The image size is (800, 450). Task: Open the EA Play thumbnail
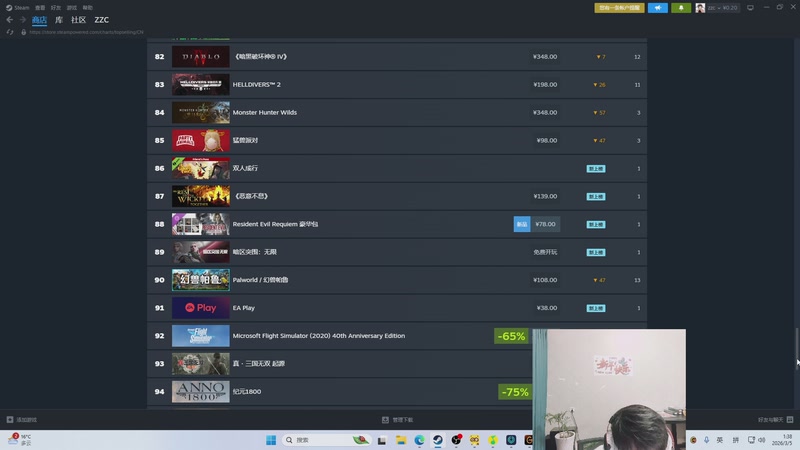click(201, 308)
